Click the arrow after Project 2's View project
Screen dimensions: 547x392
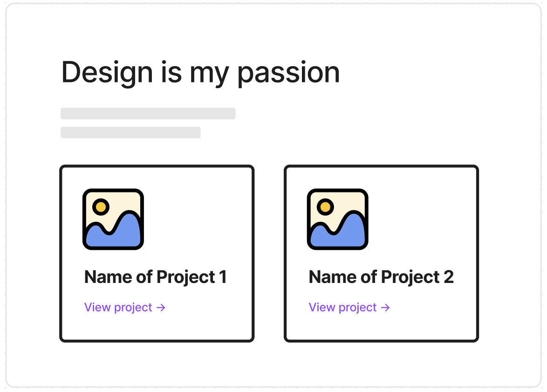coord(385,308)
